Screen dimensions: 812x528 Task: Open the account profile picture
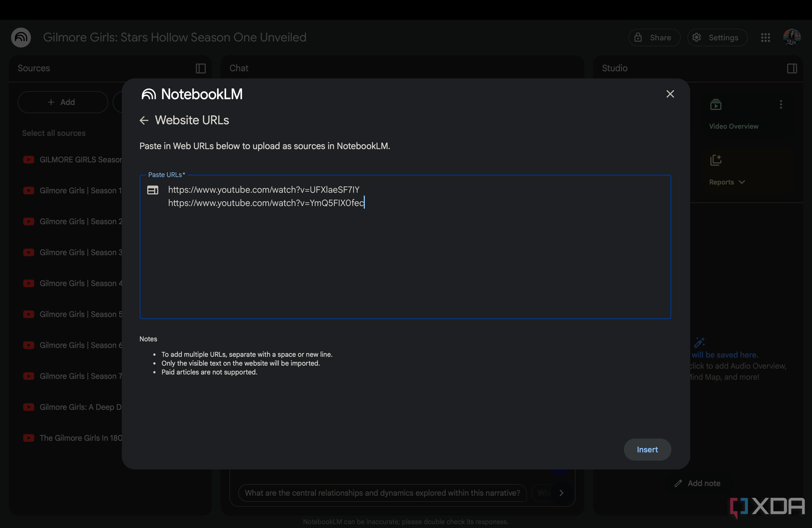point(792,37)
